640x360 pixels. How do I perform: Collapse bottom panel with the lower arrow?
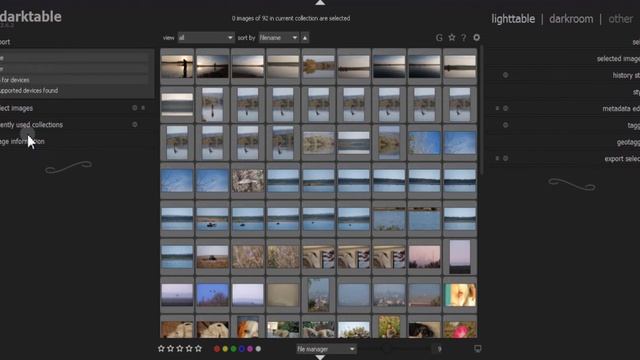tap(320, 357)
